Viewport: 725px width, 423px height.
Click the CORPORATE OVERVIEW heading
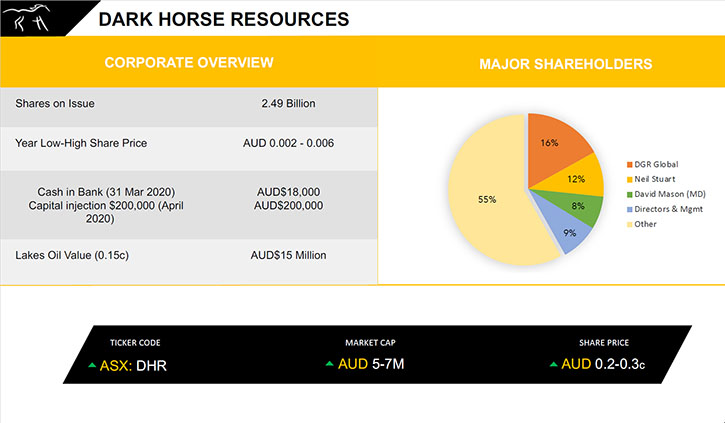[x=189, y=62]
